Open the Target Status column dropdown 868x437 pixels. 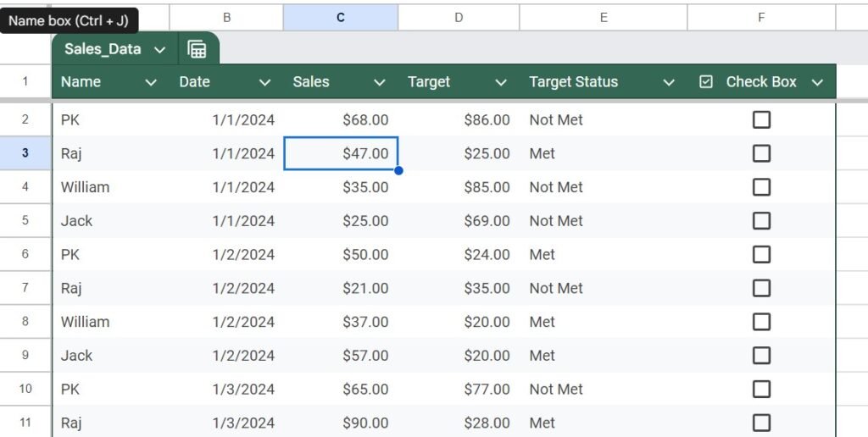tap(669, 82)
